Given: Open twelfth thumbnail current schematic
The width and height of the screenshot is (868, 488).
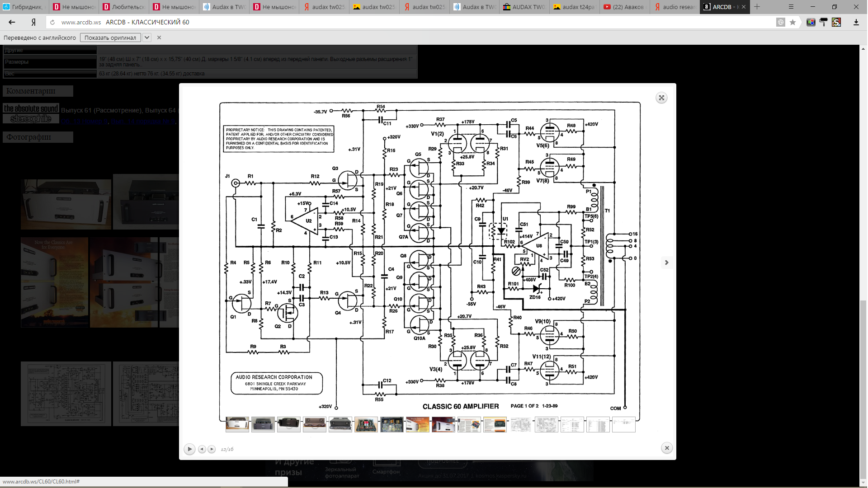Looking at the screenshot, I should click(521, 425).
